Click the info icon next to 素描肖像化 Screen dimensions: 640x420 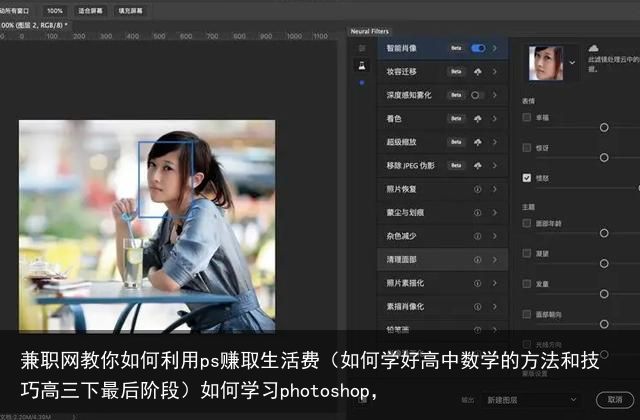[477, 307]
